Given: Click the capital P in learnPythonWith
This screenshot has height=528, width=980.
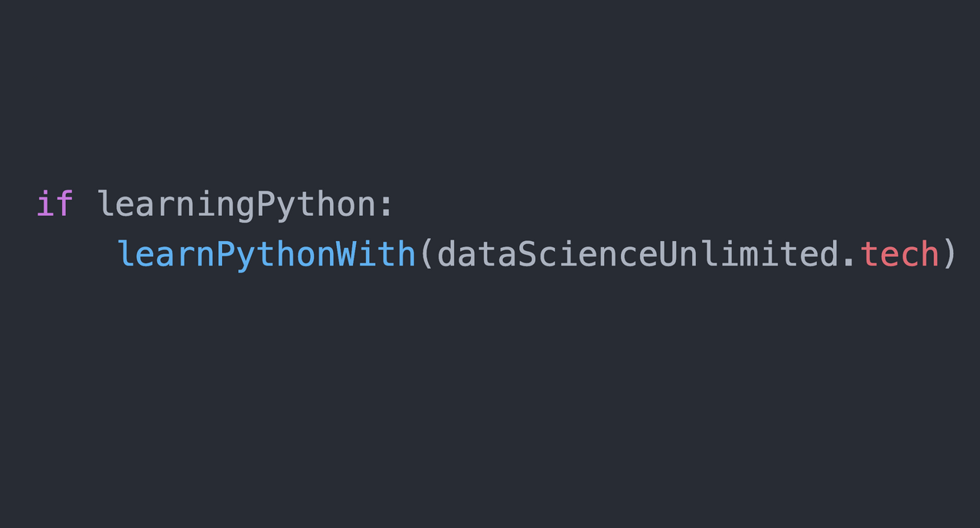Looking at the screenshot, I should point(226,254).
